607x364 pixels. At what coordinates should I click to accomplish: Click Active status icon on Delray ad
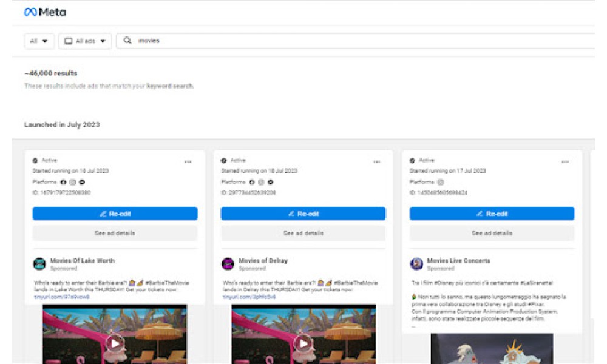point(224,160)
